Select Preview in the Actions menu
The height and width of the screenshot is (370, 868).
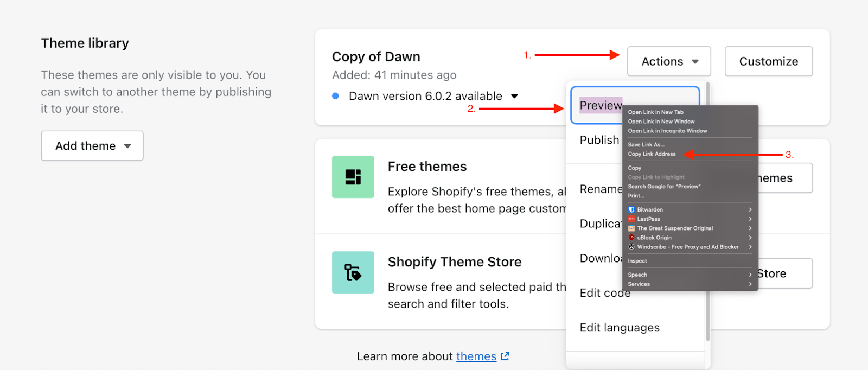click(601, 105)
